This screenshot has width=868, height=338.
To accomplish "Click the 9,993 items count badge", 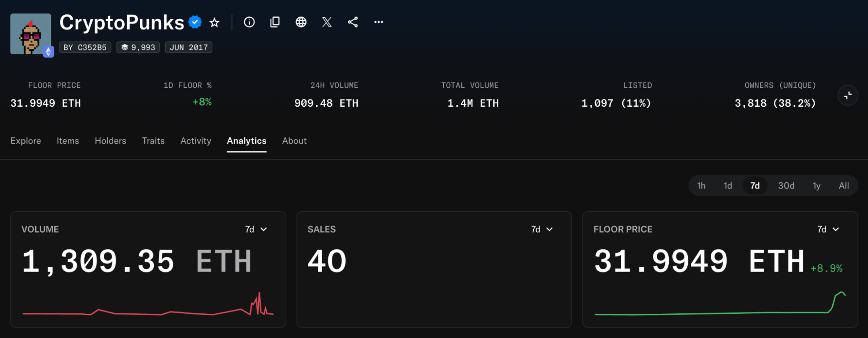I will coord(138,47).
